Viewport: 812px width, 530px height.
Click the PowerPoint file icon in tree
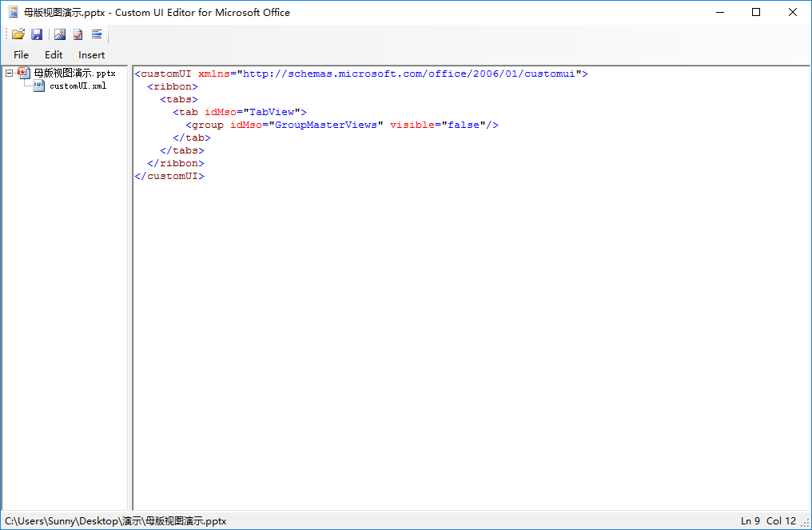tap(24, 73)
